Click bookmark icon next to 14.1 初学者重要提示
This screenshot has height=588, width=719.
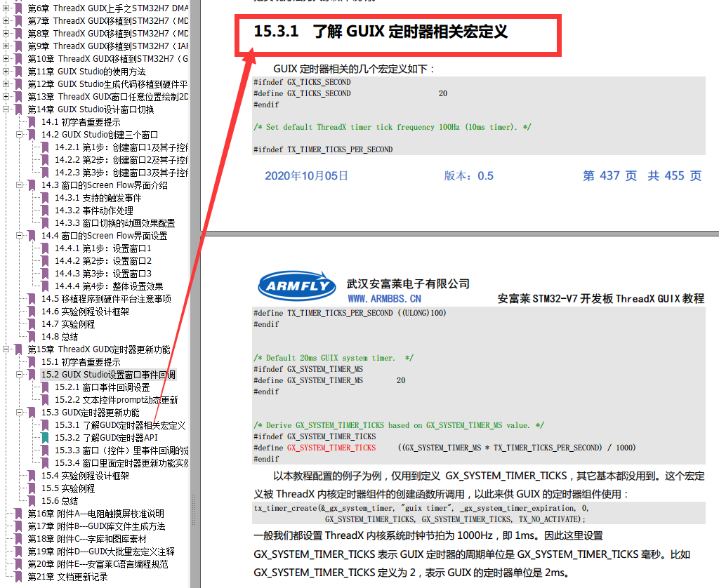tap(32, 122)
